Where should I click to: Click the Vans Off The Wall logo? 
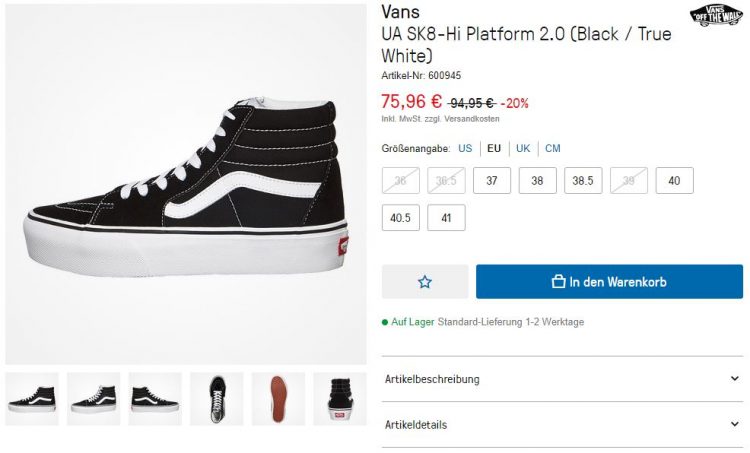(716, 15)
